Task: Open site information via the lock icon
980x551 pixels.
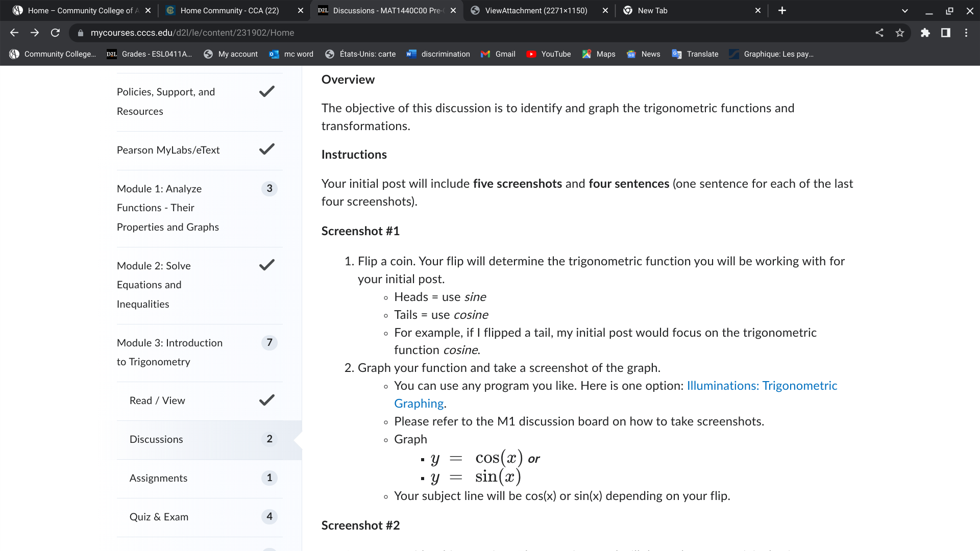Action: coord(81,33)
